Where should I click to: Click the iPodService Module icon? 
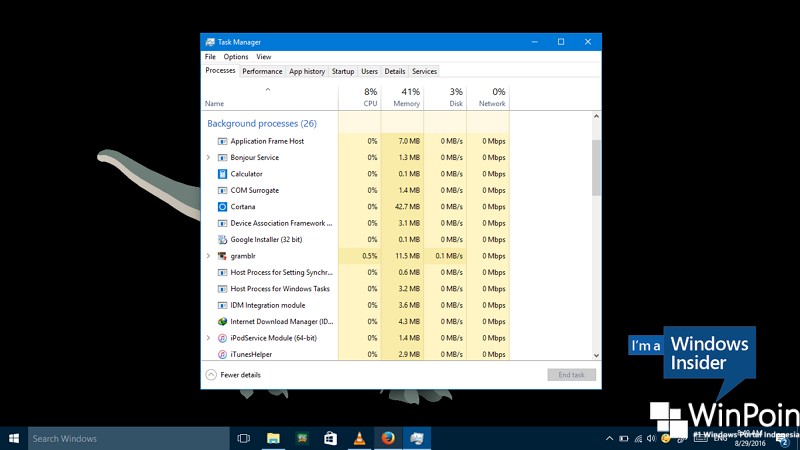pos(222,338)
